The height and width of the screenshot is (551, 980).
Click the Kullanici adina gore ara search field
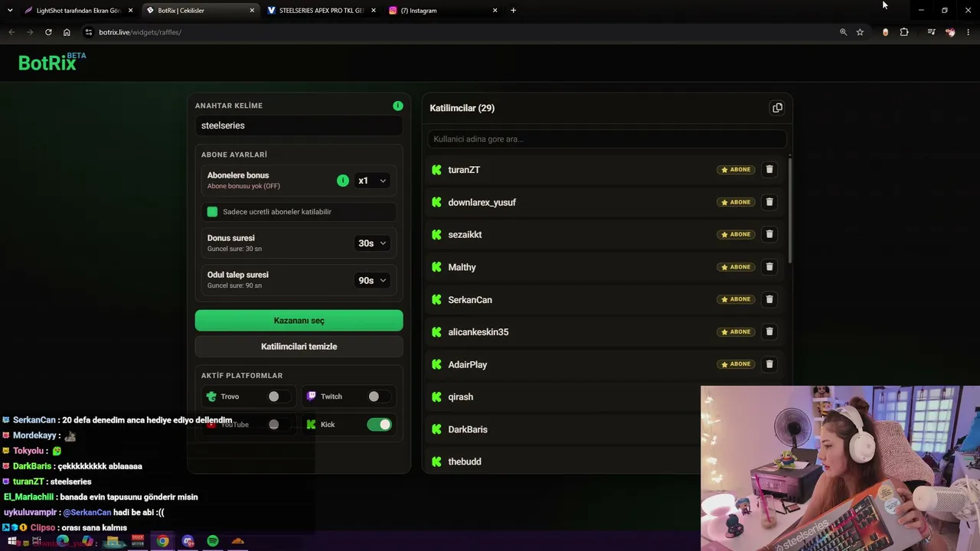coord(606,139)
